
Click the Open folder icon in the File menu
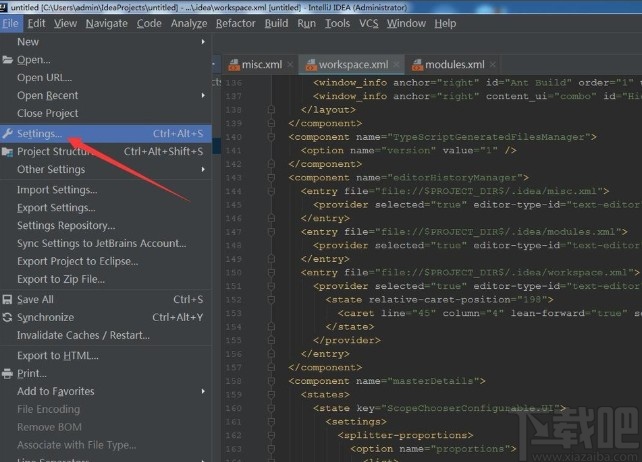(8, 60)
